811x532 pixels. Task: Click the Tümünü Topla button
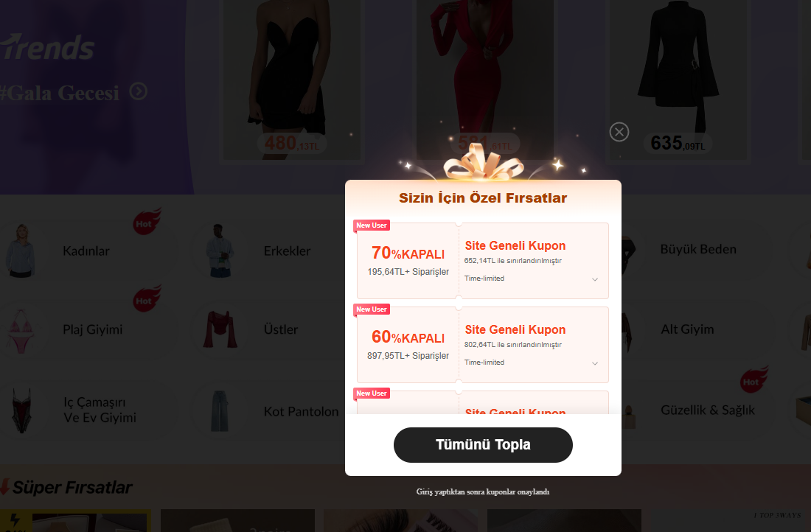(483, 444)
